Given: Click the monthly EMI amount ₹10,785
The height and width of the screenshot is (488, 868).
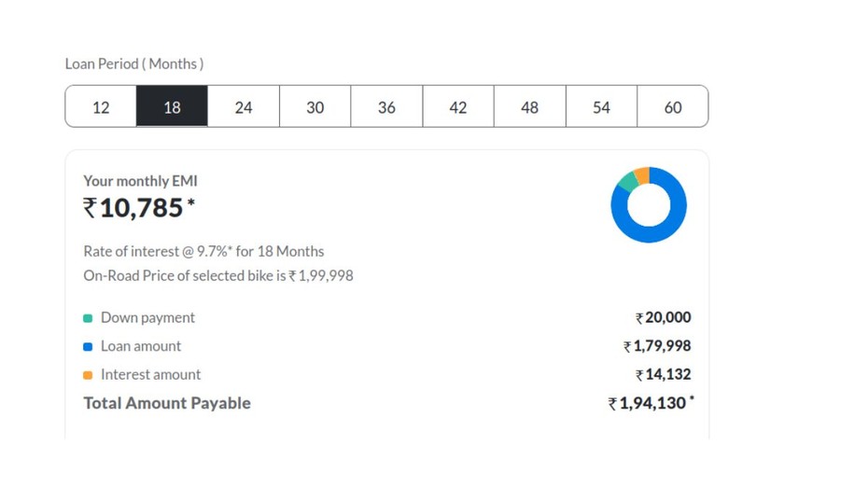Looking at the screenshot, I should click(x=139, y=208).
